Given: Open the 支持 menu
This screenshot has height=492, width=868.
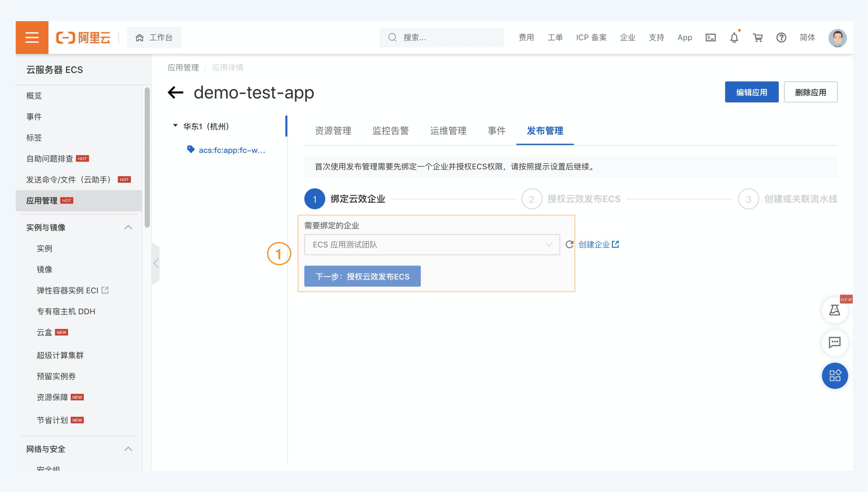Looking at the screenshot, I should 656,38.
